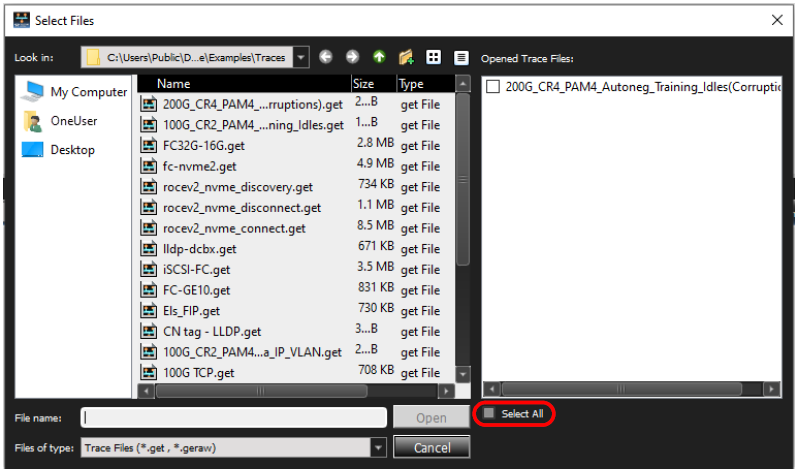The image size is (795, 471).
Task: Open Desktop location label
Action: click(x=73, y=150)
